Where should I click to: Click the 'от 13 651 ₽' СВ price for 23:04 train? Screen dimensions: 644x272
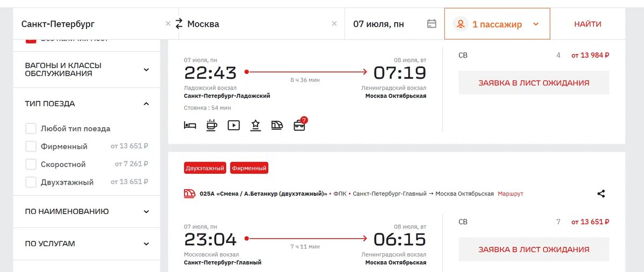[590, 222]
